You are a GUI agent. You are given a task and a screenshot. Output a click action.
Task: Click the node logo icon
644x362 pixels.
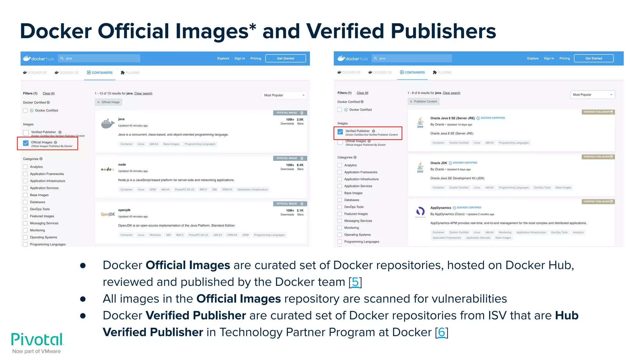(x=108, y=169)
